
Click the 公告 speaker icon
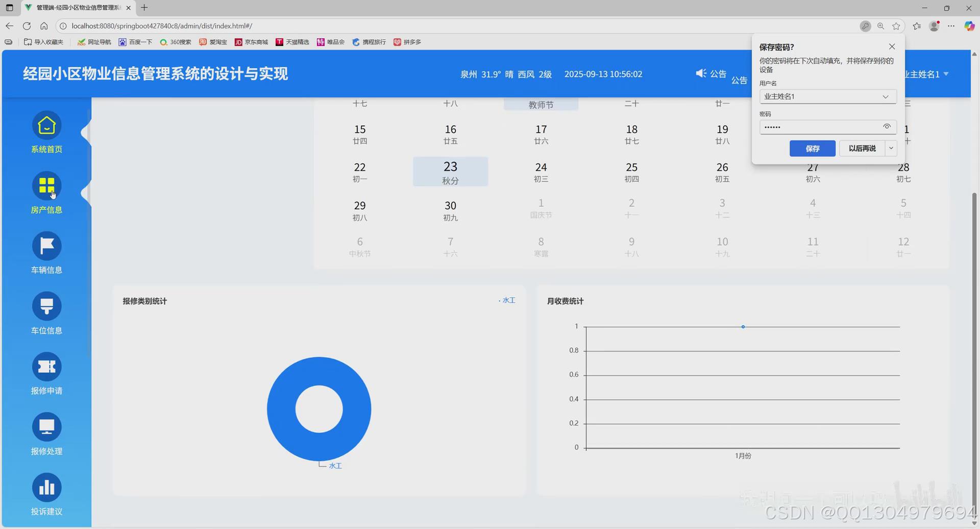point(701,74)
